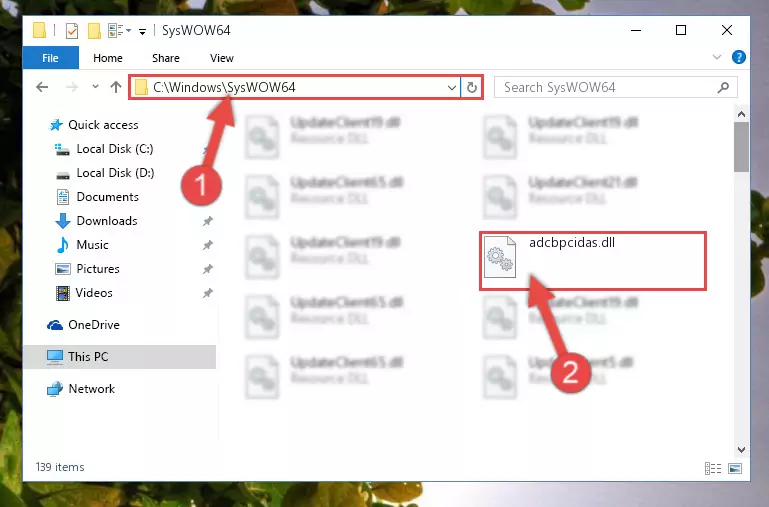Click the Documents page icon

click(63, 197)
